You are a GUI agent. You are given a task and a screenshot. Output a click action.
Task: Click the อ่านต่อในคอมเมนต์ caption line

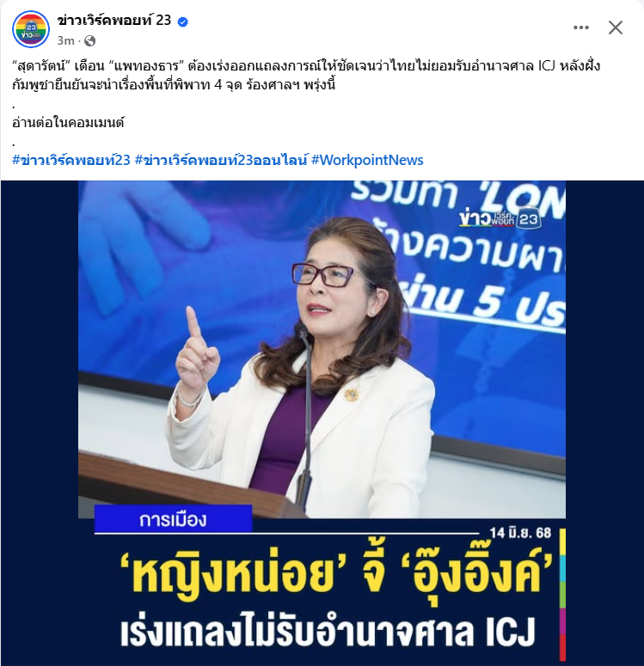[x=68, y=123]
